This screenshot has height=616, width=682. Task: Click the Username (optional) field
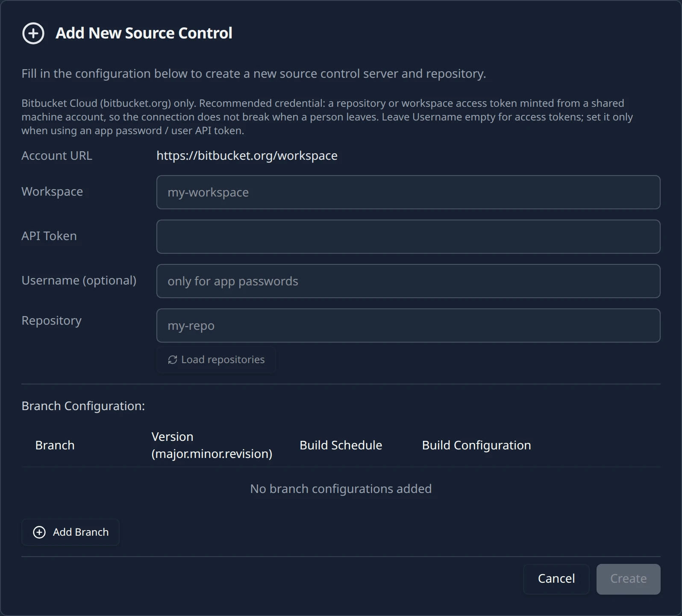[x=409, y=281]
